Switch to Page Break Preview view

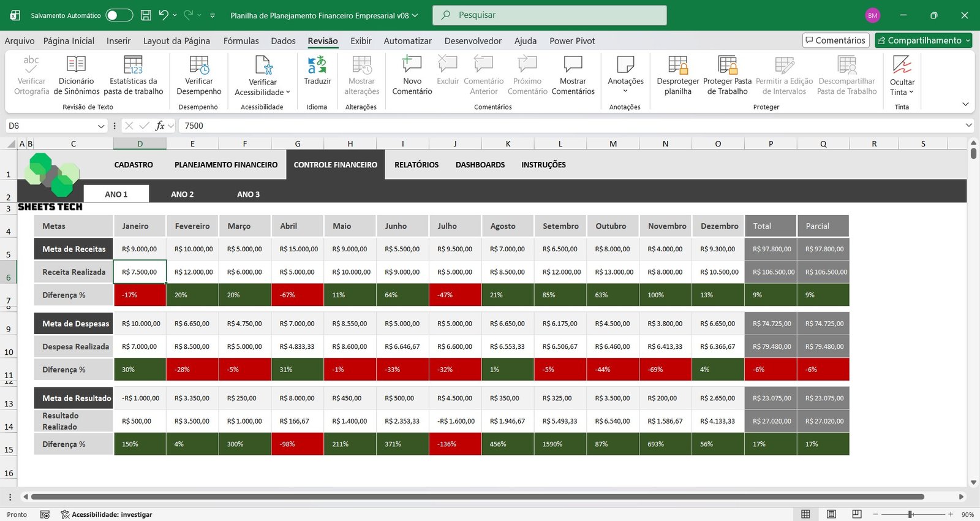click(857, 514)
